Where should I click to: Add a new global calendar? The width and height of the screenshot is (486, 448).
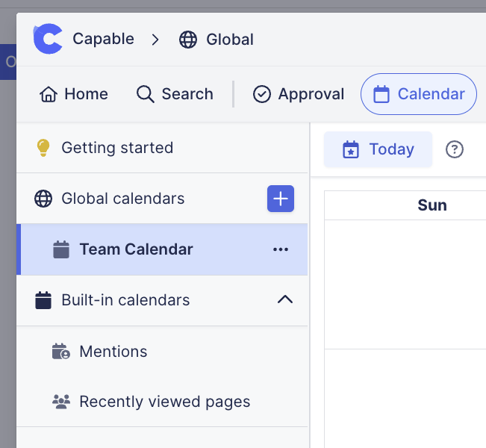(x=281, y=199)
